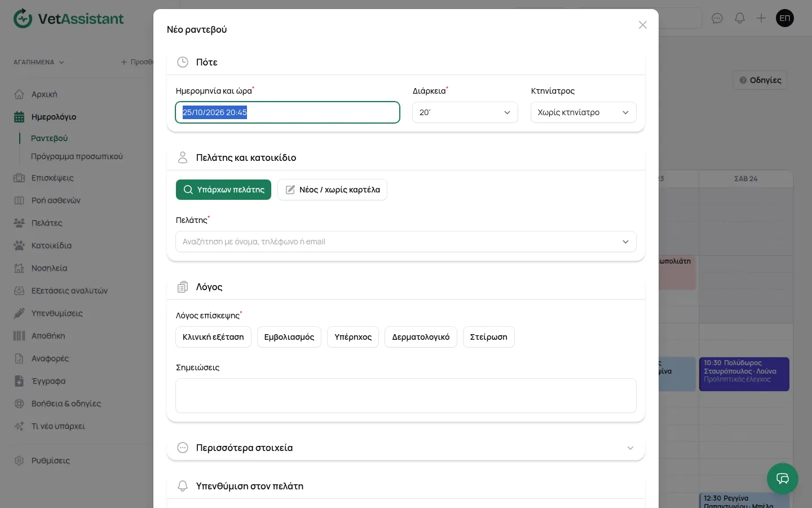
Task: Go to Πελάτες in sidebar
Action: tap(47, 223)
